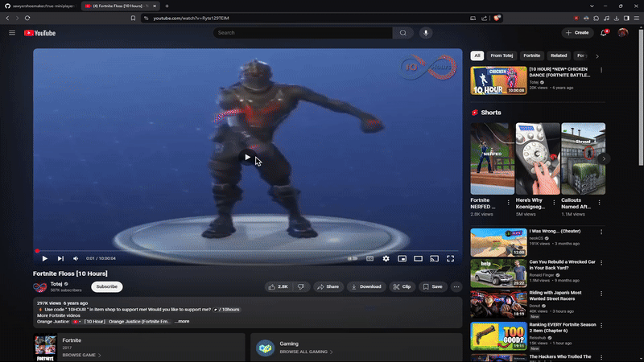Open menu for I Was Wrong video
The image size is (644, 362).
click(x=601, y=232)
